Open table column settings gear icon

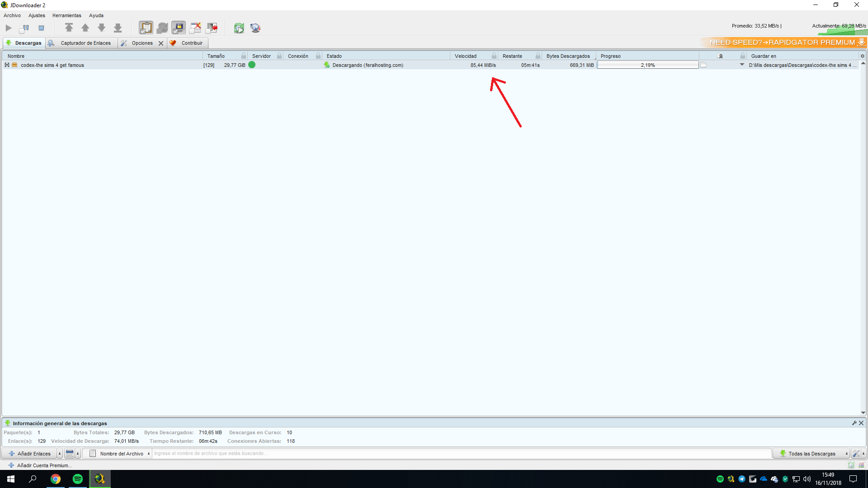click(x=863, y=56)
